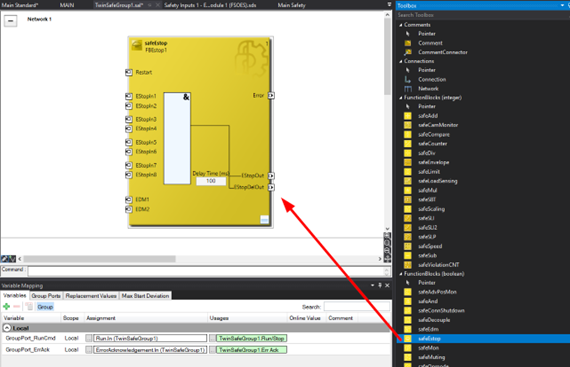
Task: Switch to the Main Safety tab
Action: pos(292,5)
